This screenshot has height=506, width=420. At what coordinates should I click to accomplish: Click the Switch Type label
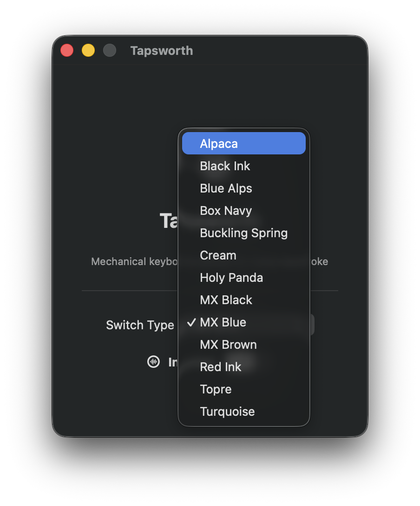click(x=140, y=325)
